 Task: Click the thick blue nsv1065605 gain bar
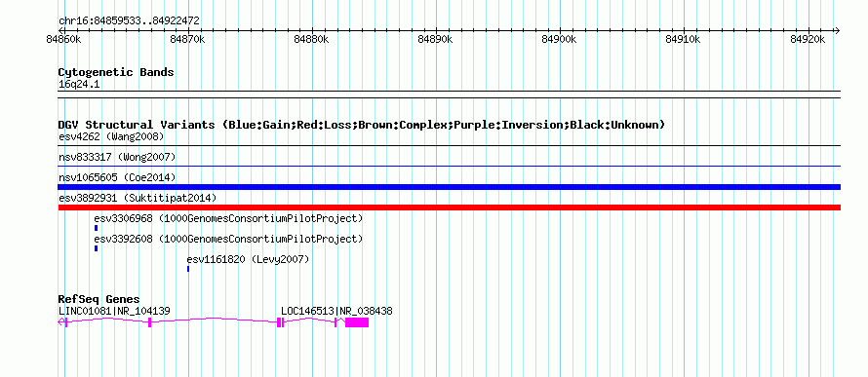coord(449,187)
